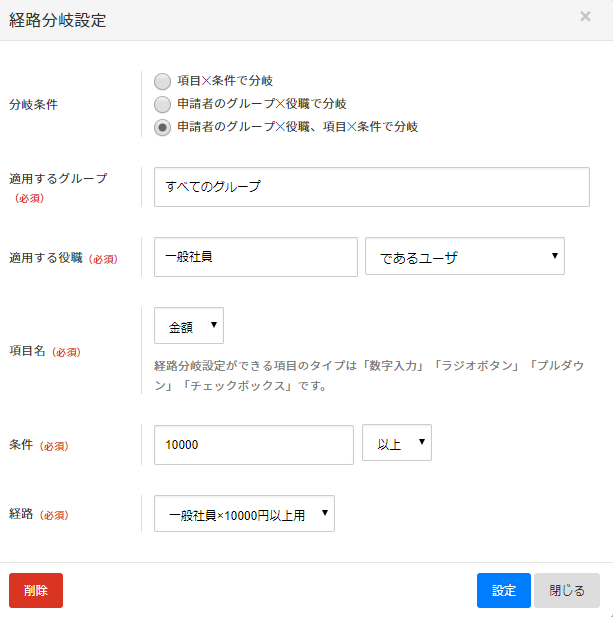Select 申請者のグループ×役職、項目×条件で分岐 radio
Viewport: 613px width, 617px height.
pyautogui.click(x=162, y=127)
